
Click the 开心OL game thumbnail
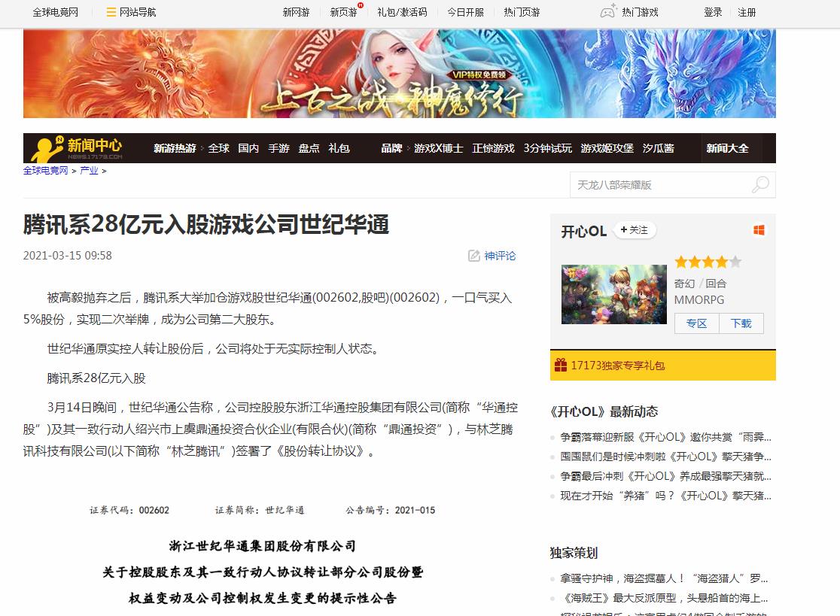click(x=614, y=294)
